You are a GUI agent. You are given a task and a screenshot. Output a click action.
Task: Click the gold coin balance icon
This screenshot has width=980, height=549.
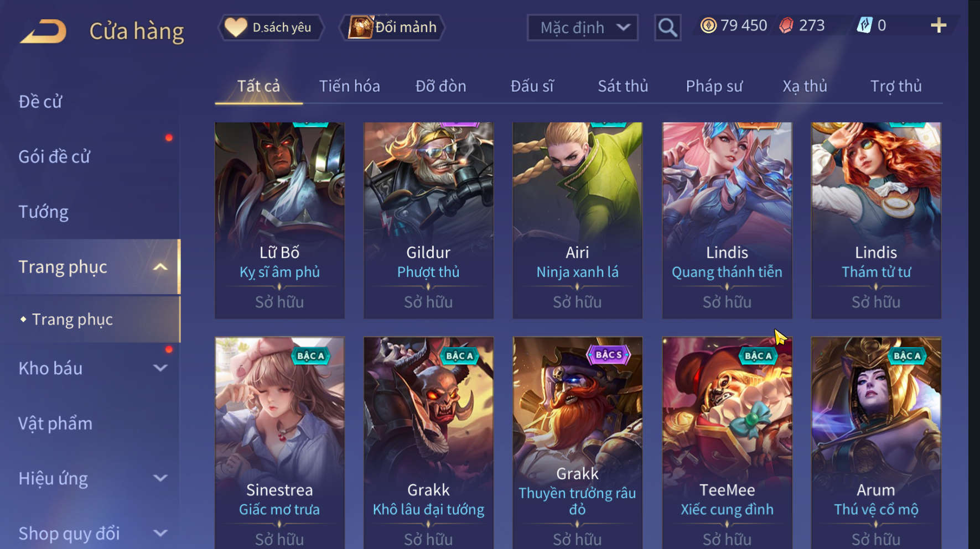[x=708, y=25]
